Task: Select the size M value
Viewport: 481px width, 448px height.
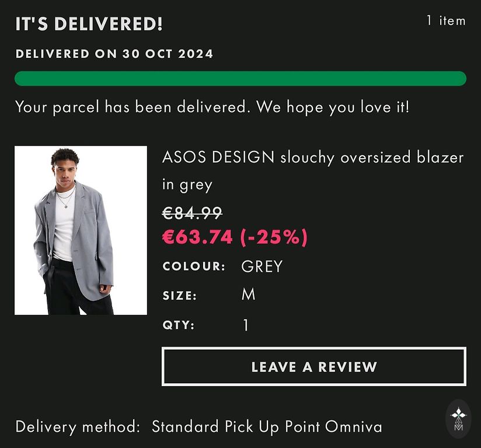Action: click(x=248, y=295)
